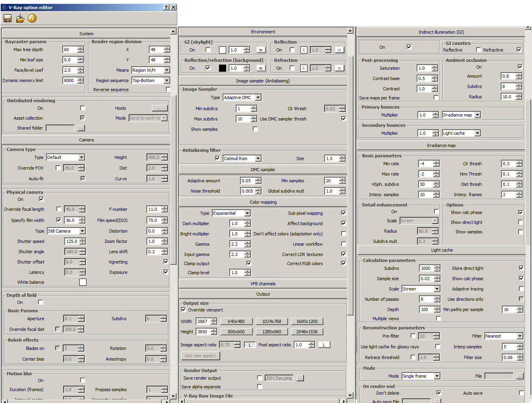Collapse the Indirect illumination (GI) rollout
The width and height of the screenshot is (532, 403).
[441, 32]
